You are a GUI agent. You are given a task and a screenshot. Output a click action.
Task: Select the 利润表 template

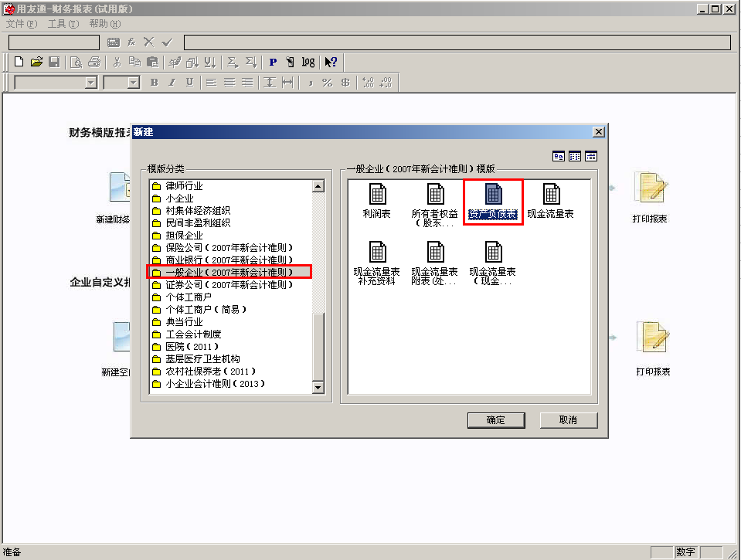click(x=376, y=202)
